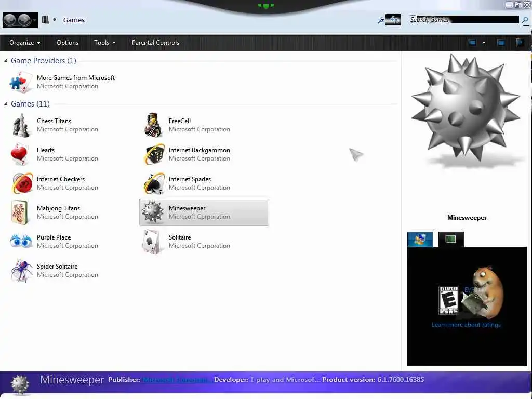The height and width of the screenshot is (399, 532).
Task: Collapse the Game Providers group
Action: pos(6,60)
